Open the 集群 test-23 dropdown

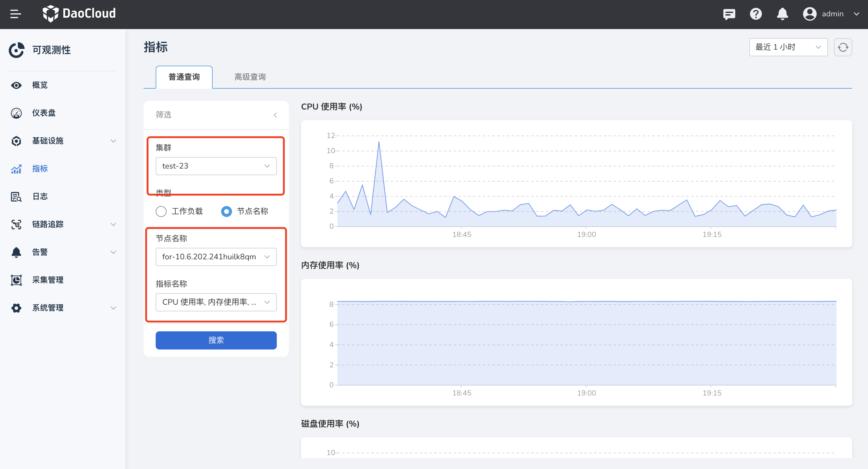pos(216,166)
